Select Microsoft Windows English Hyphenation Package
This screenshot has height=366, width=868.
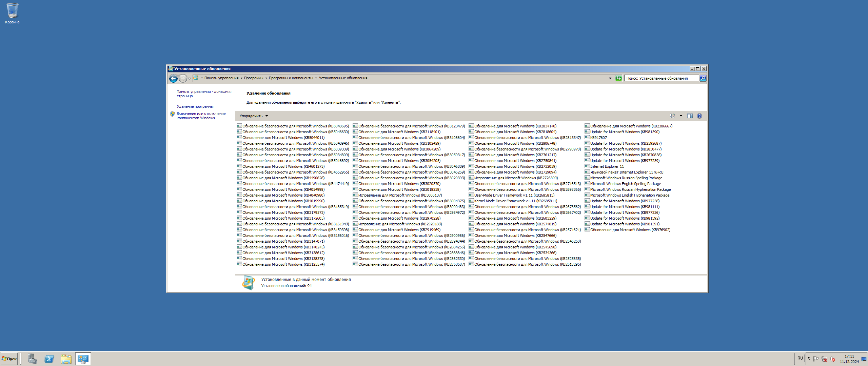627,195
